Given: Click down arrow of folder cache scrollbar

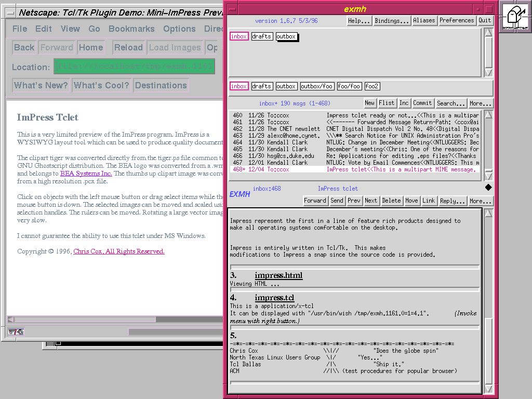Looking at the screenshot, I should (488, 72).
